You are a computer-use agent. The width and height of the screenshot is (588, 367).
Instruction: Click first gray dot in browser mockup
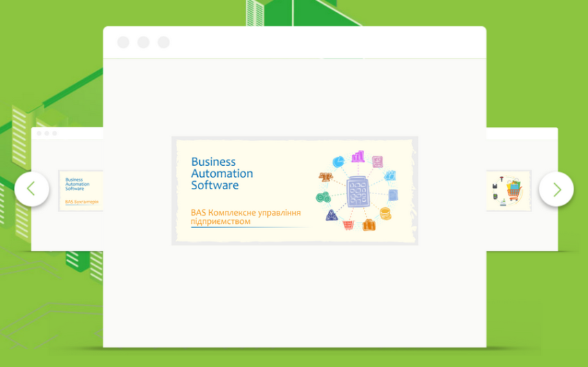(x=123, y=42)
